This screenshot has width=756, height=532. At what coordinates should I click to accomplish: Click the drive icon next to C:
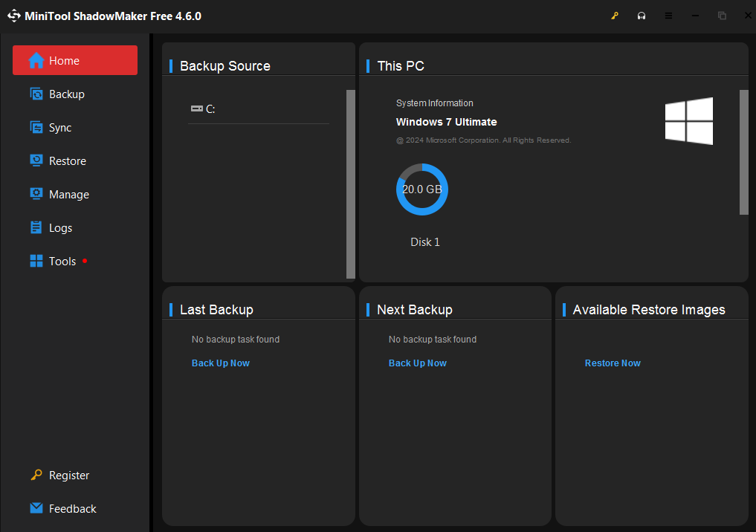pos(197,108)
